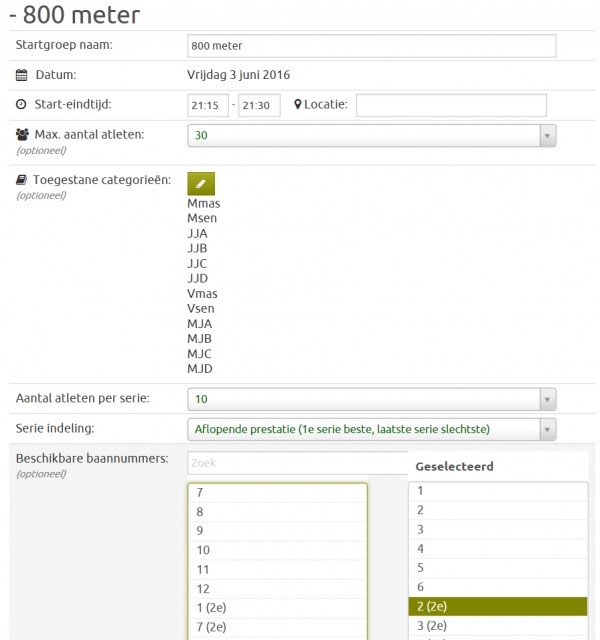Select lane 12 in the available list
Screen dimensions: 600x640
(277, 588)
